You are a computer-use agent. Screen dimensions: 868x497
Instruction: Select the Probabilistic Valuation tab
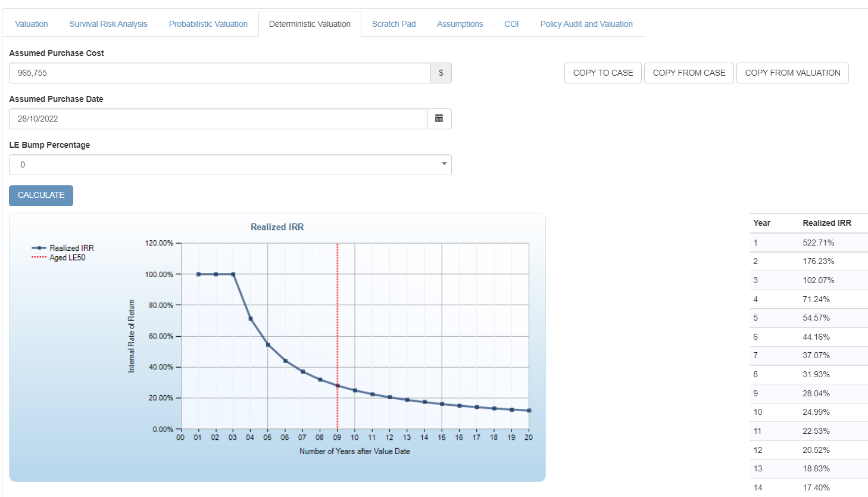click(x=208, y=24)
